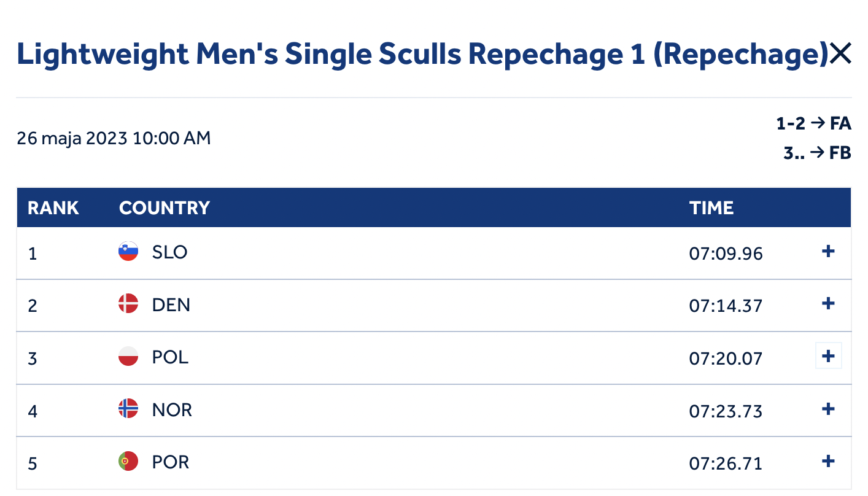Click the 1-2 → FA progression text
The height and width of the screenshot is (496, 868).
[813, 124]
